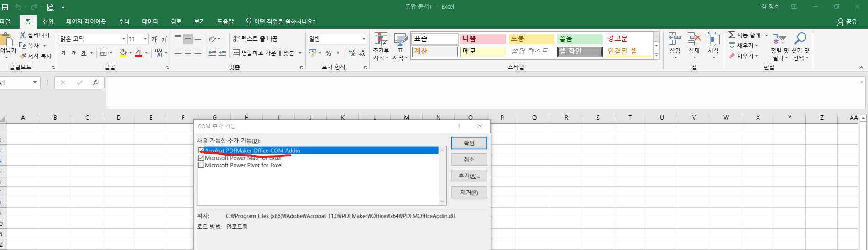868x250 pixels.
Task: Open the 페이지 레이아웃 tab
Action: [86, 21]
